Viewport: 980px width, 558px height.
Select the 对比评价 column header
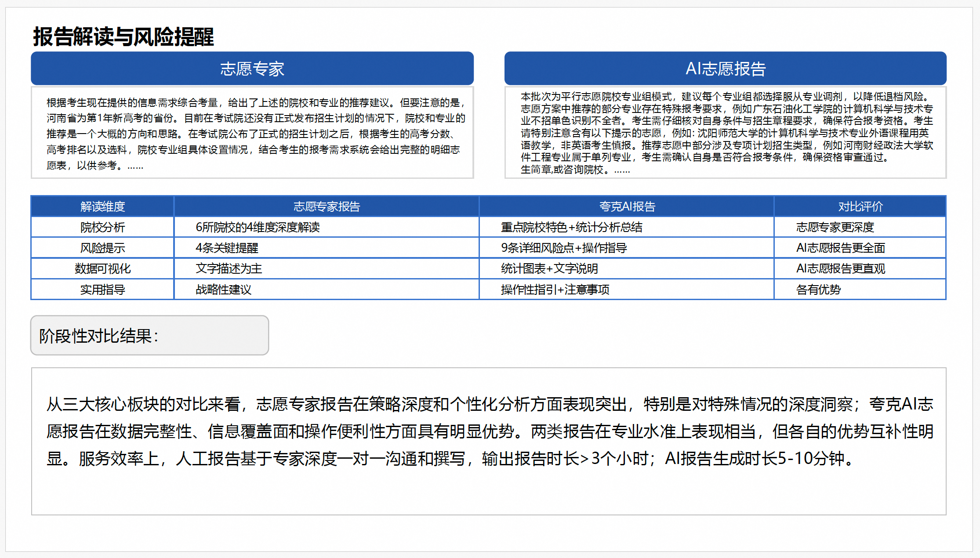tap(860, 206)
